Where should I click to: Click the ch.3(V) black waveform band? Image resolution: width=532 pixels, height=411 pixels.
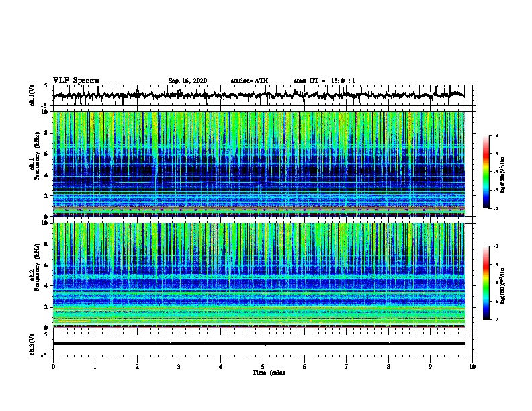[x=259, y=344]
